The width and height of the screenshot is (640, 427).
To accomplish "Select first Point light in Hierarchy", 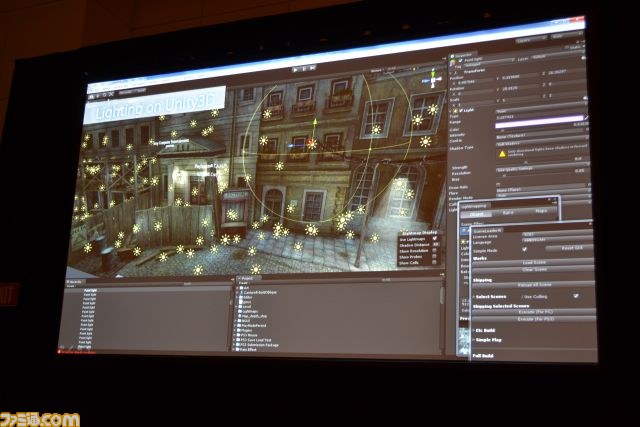I will [90, 290].
